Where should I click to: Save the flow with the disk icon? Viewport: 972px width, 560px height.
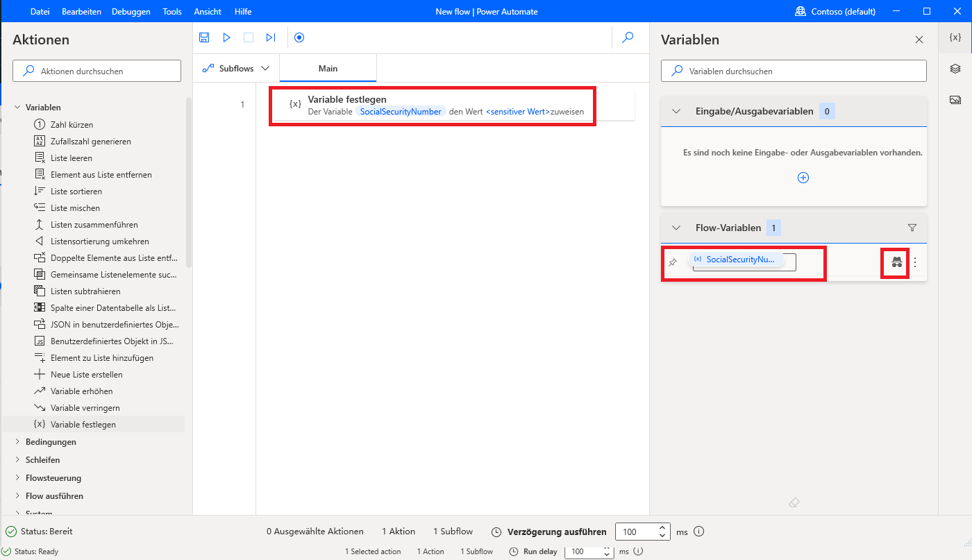pyautogui.click(x=204, y=37)
